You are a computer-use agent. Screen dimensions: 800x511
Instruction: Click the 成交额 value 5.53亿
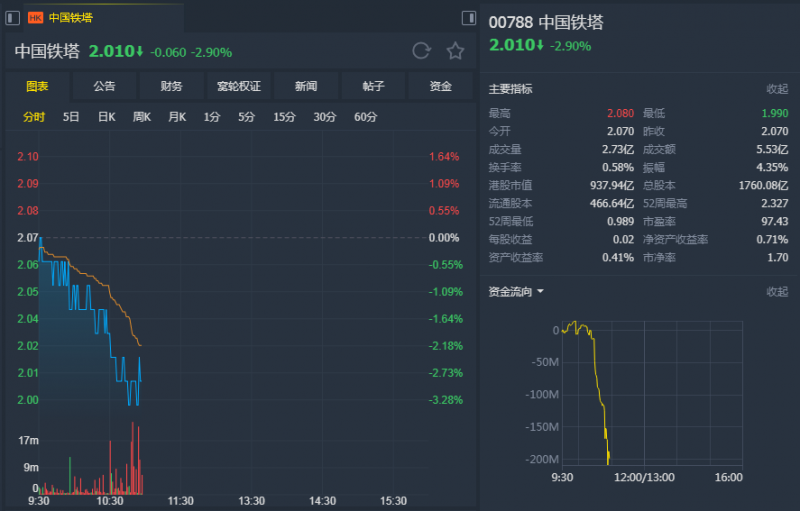772,149
